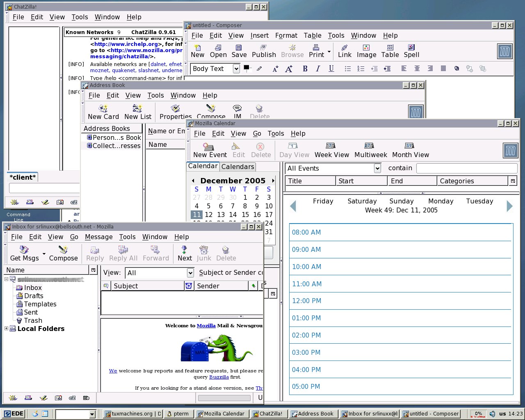Open column picker in Calendar events list

tap(512, 181)
